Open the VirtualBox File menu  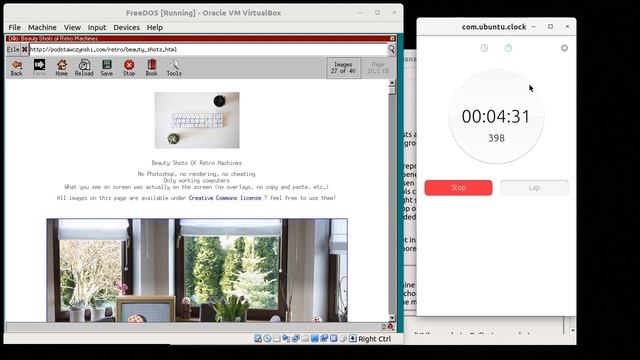(x=14, y=27)
